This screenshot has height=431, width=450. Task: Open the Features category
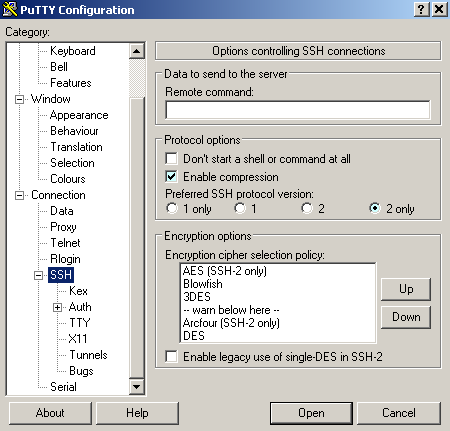[x=71, y=83]
